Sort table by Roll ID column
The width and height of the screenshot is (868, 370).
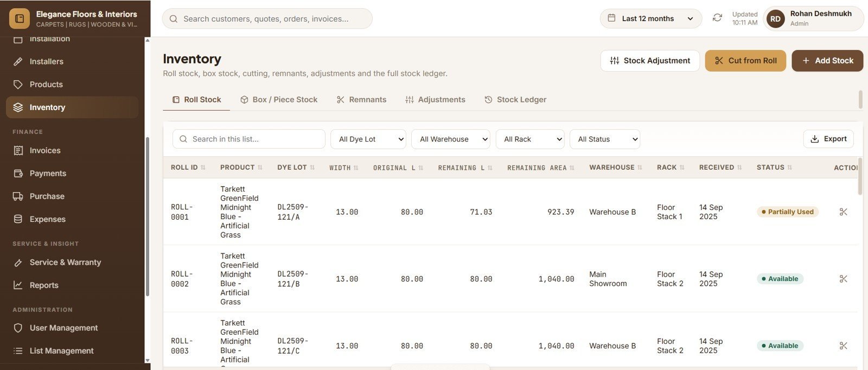[188, 168]
